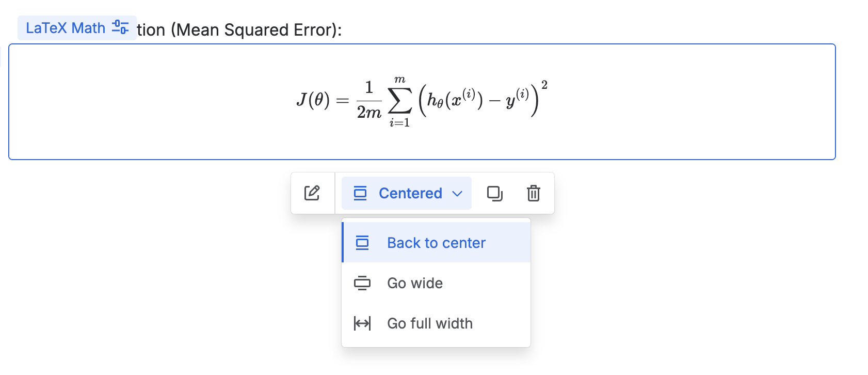Click the duplicate block icon
This screenshot has width=868, height=375.
(x=494, y=193)
